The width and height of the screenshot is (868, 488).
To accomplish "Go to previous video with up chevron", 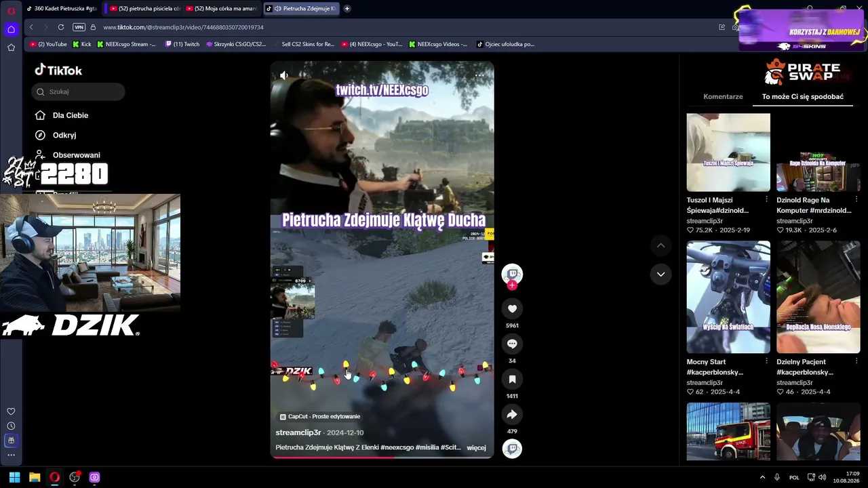I will (x=660, y=245).
